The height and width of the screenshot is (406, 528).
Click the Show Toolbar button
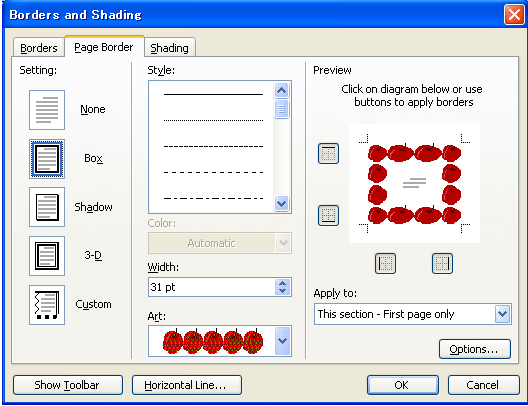click(68, 385)
